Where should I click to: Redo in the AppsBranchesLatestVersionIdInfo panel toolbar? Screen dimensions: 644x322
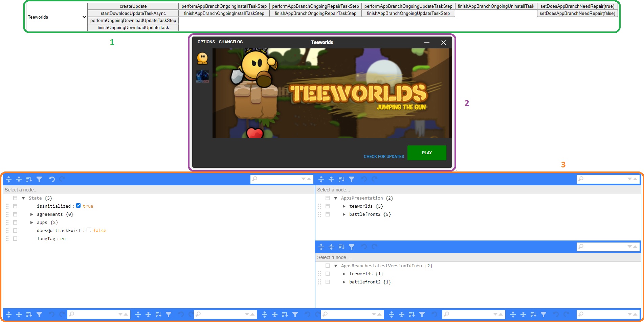coord(374,247)
